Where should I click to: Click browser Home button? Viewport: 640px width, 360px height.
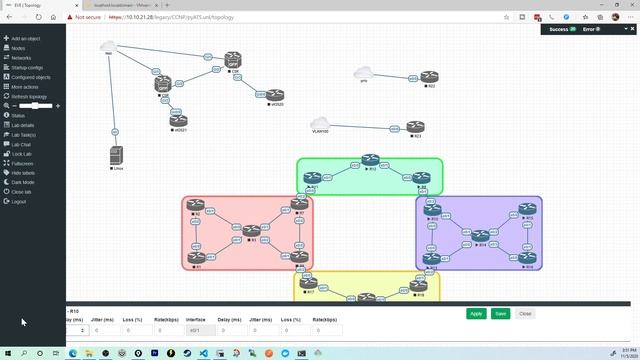[x=53, y=17]
